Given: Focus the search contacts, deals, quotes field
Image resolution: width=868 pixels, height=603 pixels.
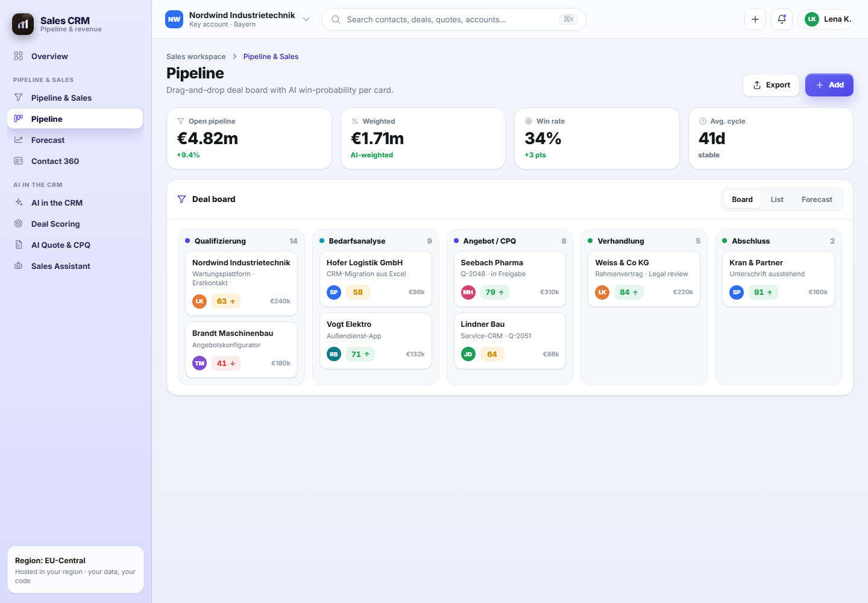Looking at the screenshot, I should click(454, 19).
